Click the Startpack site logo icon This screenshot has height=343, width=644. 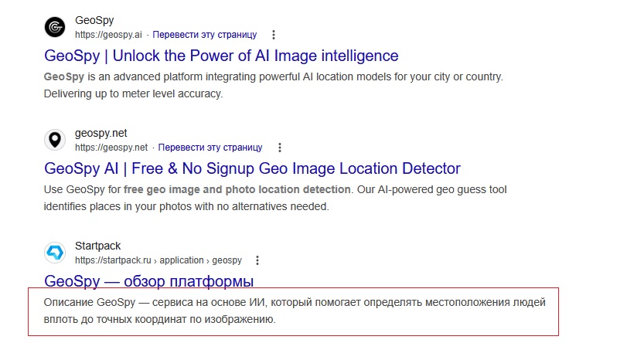(x=56, y=253)
